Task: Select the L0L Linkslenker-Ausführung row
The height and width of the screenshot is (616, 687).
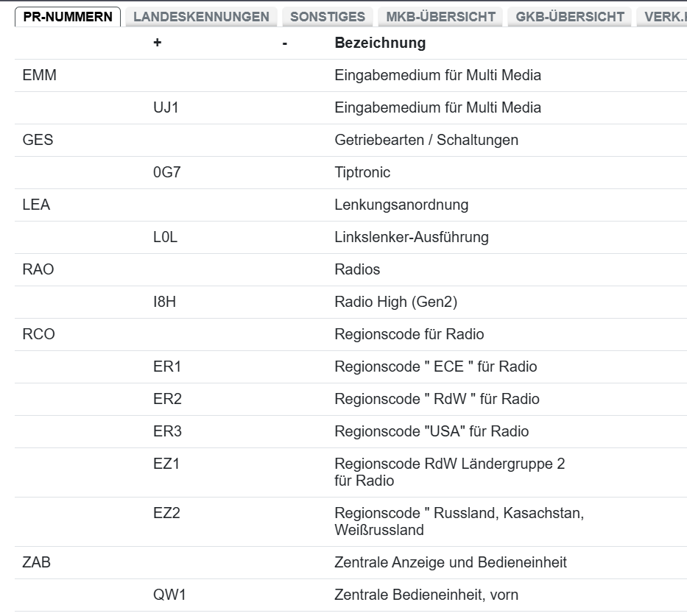Action: (350, 237)
